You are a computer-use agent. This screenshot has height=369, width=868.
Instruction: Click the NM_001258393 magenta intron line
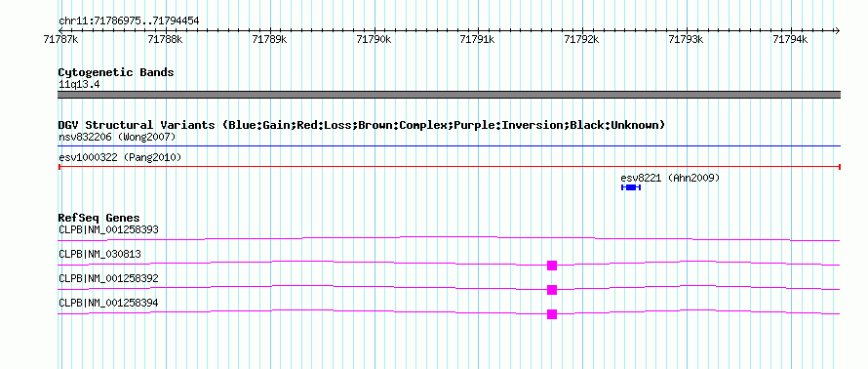[x=449, y=238]
